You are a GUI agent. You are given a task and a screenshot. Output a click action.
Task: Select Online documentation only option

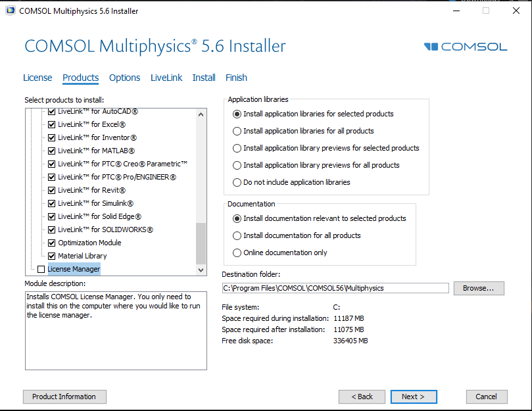click(x=237, y=253)
